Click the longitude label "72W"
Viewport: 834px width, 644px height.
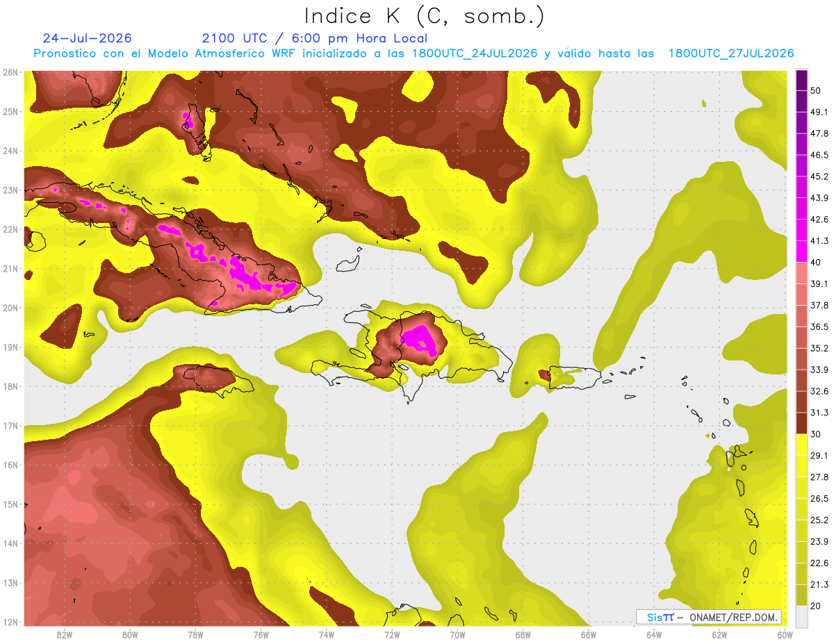[x=392, y=634]
